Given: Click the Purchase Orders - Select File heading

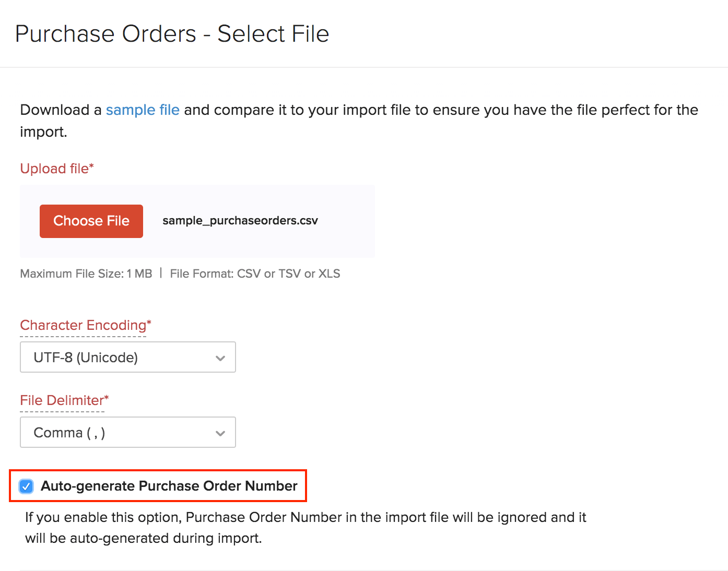Looking at the screenshot, I should (173, 33).
